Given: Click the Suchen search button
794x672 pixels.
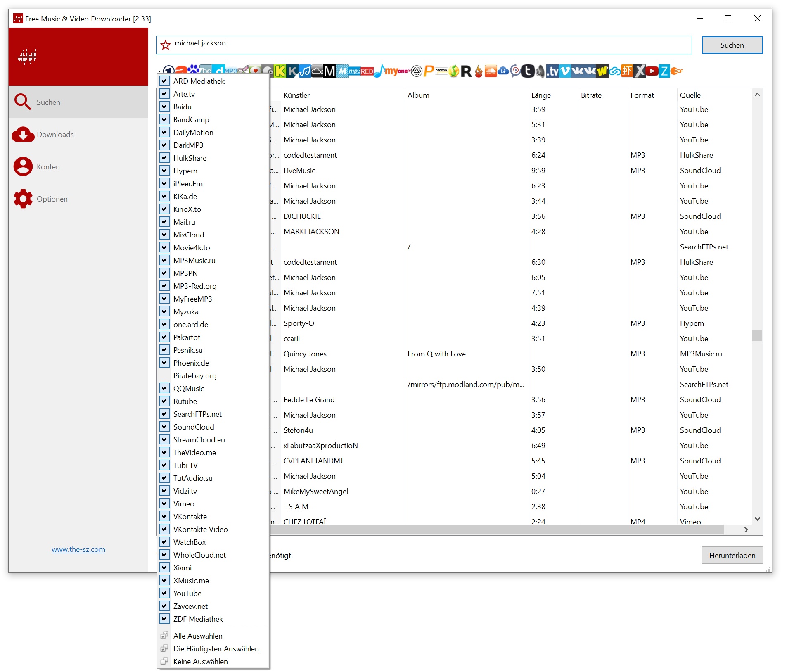Looking at the screenshot, I should 732,45.
